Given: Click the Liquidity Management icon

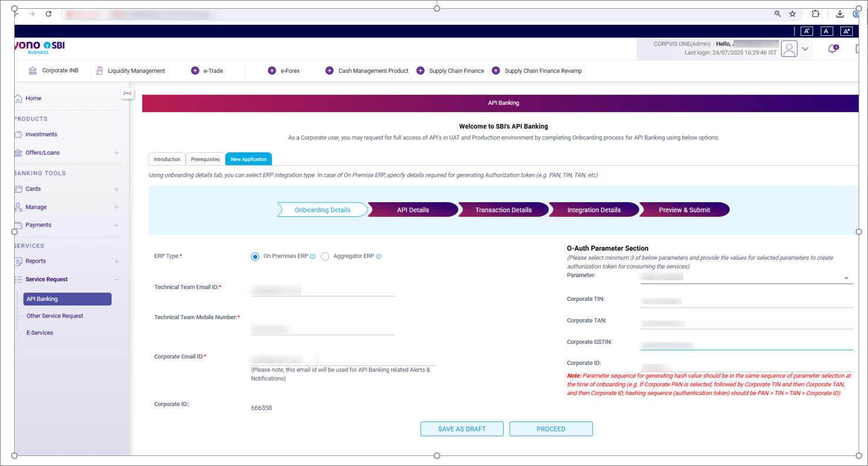Looking at the screenshot, I should point(99,71).
